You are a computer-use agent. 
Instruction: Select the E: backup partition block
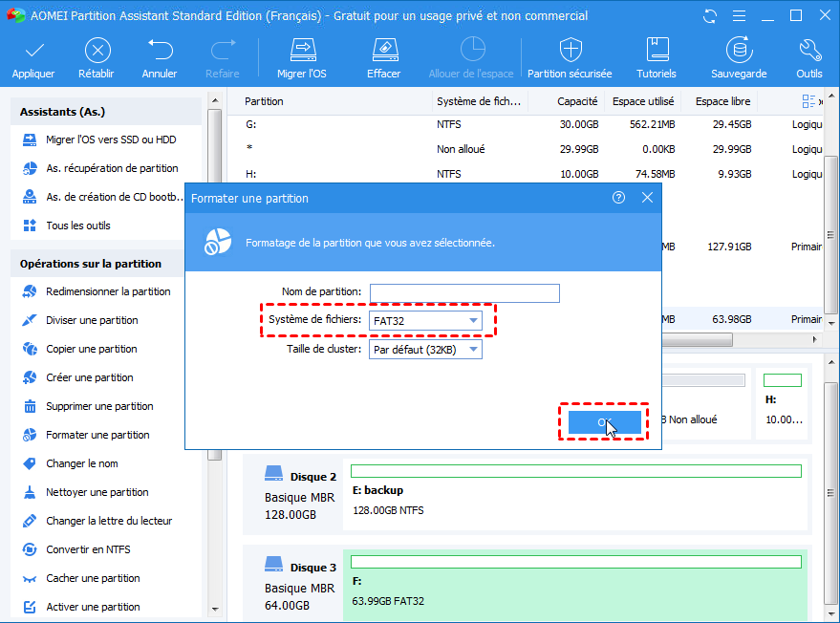[576, 493]
